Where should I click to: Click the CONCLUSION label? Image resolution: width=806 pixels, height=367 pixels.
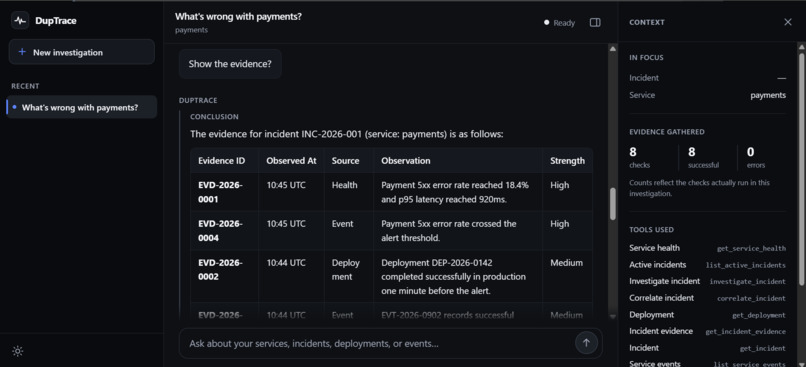(214, 117)
